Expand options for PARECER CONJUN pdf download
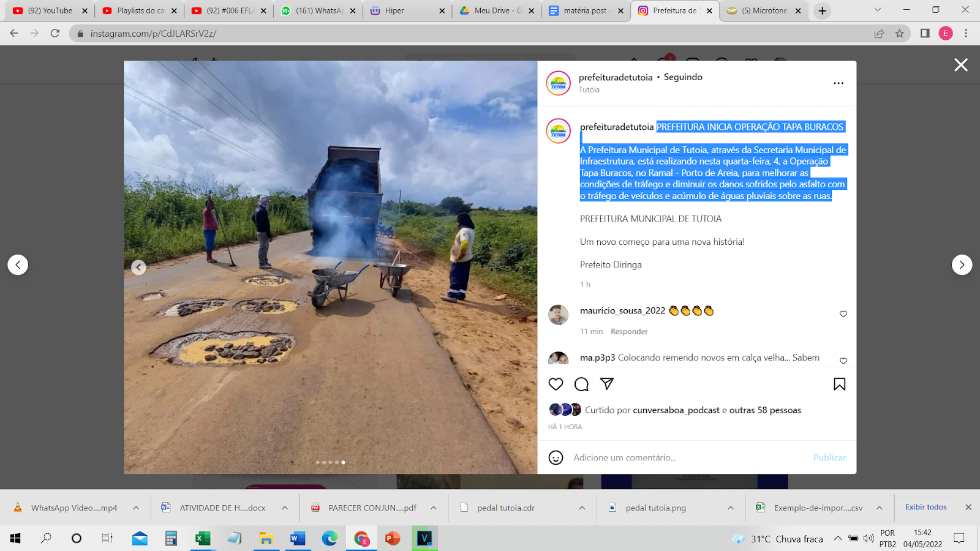 coord(433,508)
